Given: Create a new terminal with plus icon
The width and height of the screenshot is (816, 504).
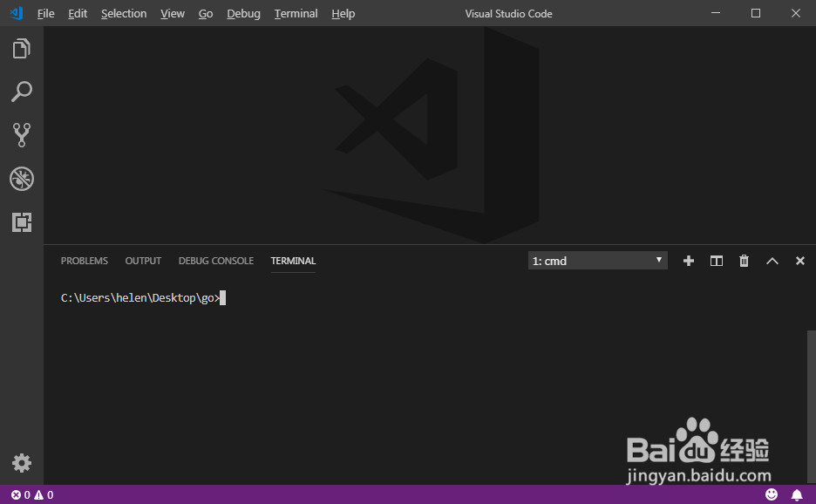Looking at the screenshot, I should click(x=689, y=261).
